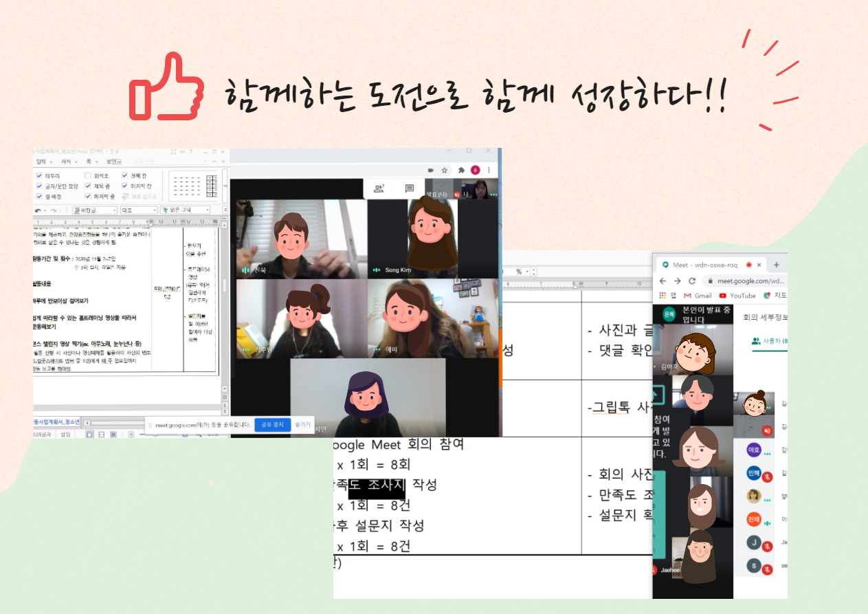Open the Gmail bookmark
Viewport: 868px width, 614px height.
698,296
